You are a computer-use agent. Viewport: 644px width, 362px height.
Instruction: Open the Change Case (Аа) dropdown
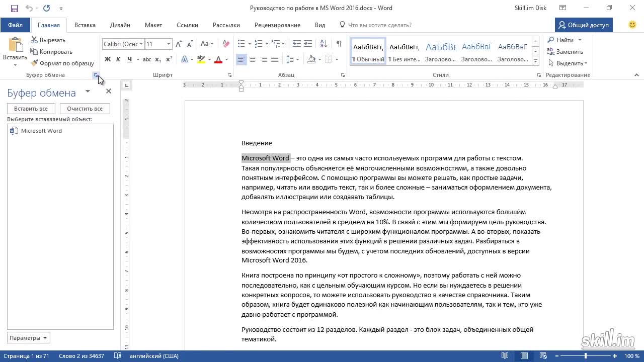click(x=207, y=44)
